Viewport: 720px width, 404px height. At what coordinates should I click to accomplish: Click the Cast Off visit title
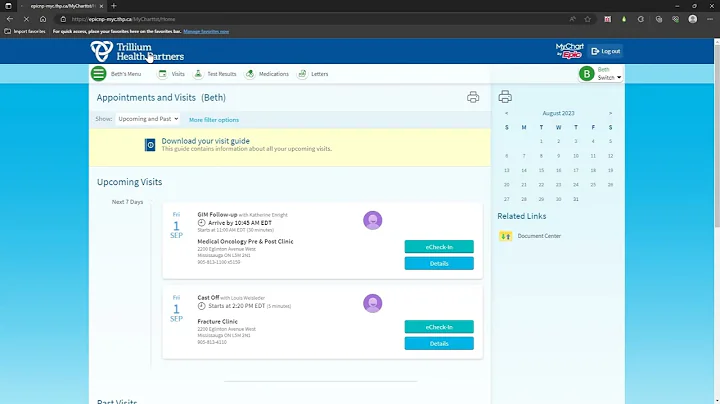pyautogui.click(x=208, y=297)
